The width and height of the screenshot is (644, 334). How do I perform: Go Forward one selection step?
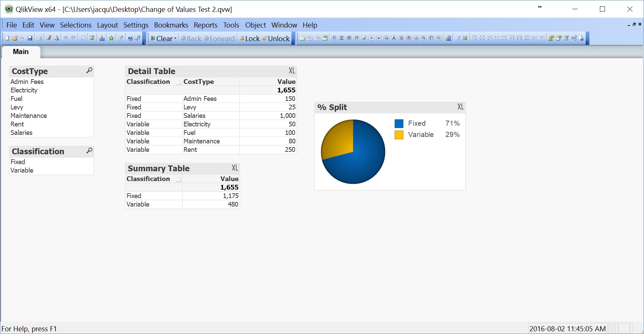(x=219, y=39)
